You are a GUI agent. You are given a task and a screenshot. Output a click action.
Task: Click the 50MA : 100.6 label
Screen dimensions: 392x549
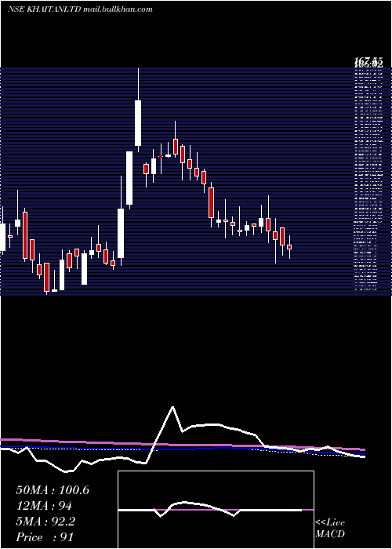53,490
